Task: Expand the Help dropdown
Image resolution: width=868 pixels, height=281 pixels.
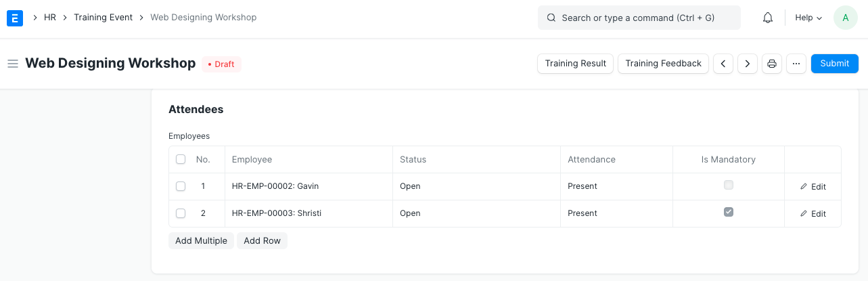Action: [x=808, y=18]
